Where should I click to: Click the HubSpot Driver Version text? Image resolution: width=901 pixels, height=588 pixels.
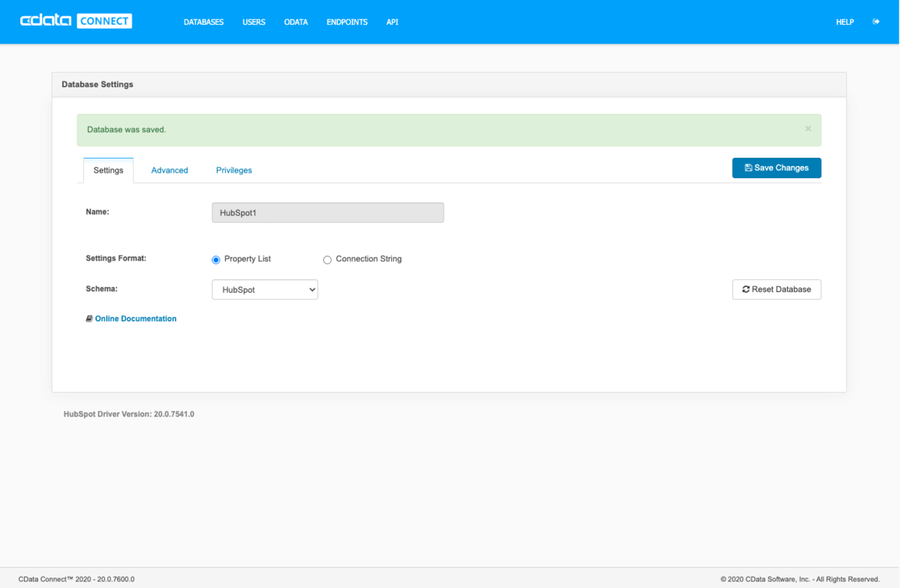129,414
